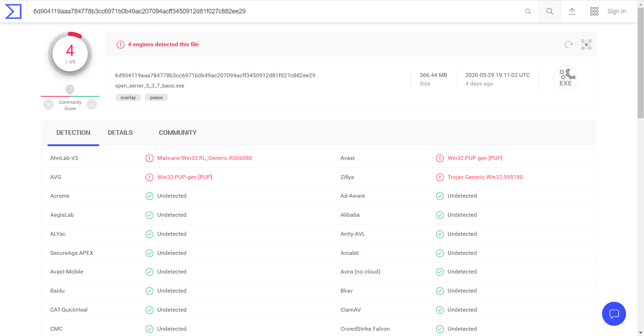Click the green check icon for Baidu
Image resolution: width=644 pixels, height=336 pixels.
coord(149,291)
